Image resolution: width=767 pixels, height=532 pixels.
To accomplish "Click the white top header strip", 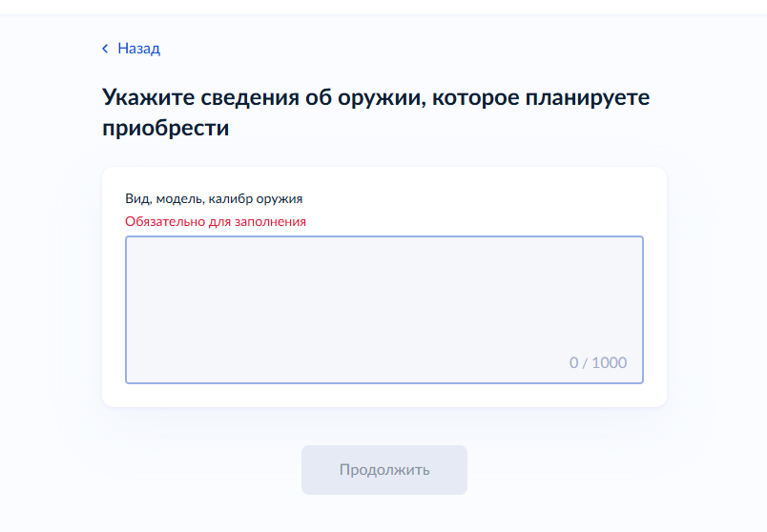I will [383, 7].
